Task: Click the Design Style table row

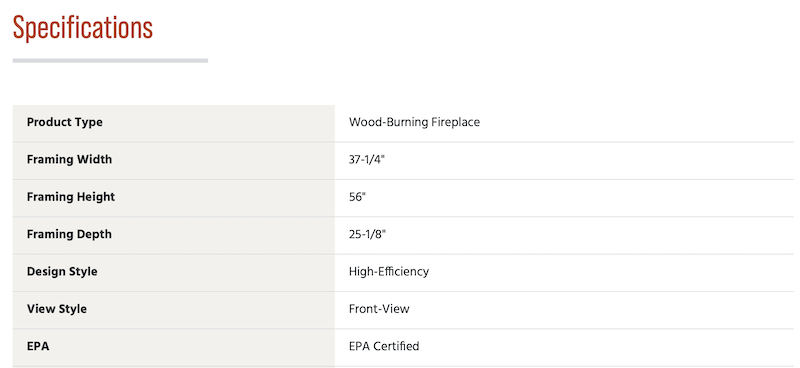Action: 403,273
